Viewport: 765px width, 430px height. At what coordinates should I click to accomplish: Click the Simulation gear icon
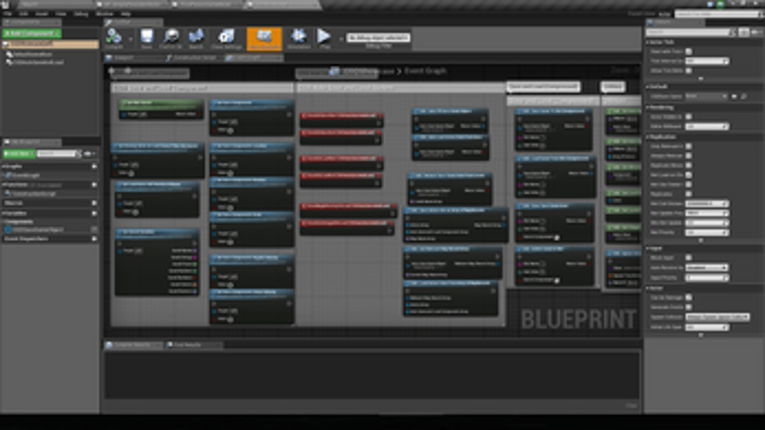click(x=298, y=39)
